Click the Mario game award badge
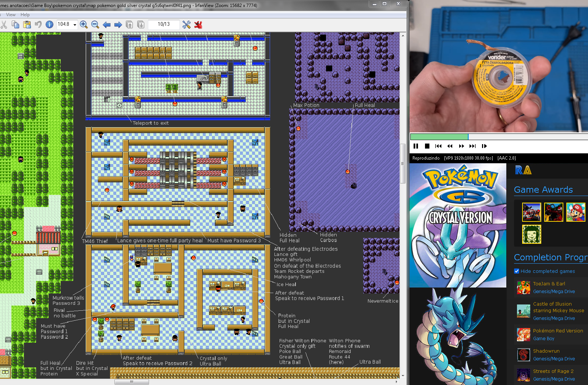This screenshot has height=385, width=588. (x=576, y=212)
